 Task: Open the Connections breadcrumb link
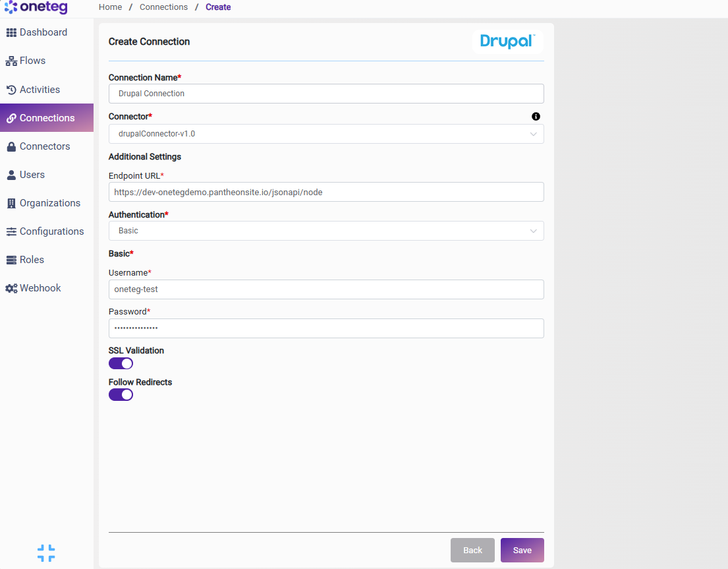click(x=163, y=7)
